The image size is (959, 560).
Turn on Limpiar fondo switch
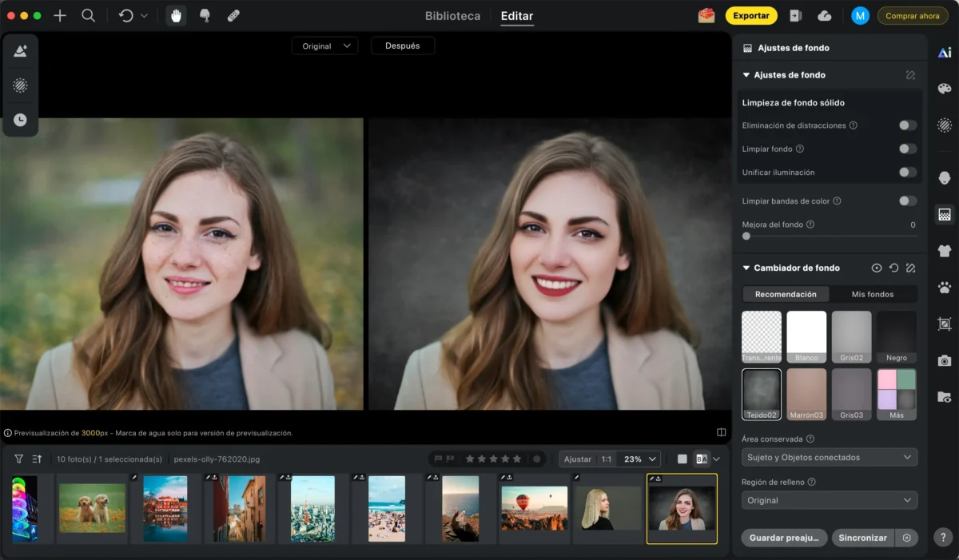click(907, 149)
